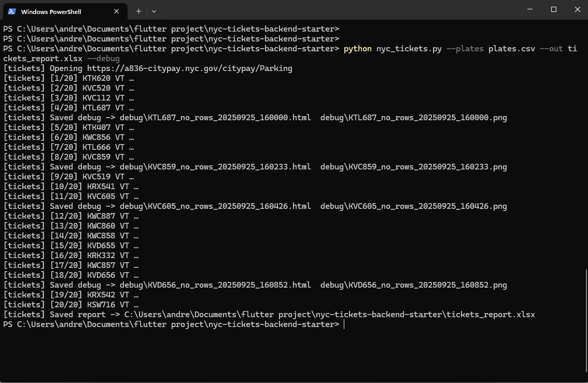Image resolution: width=588 pixels, height=383 pixels.
Task: Click the PowerShell icon in the tab
Action: 12,11
